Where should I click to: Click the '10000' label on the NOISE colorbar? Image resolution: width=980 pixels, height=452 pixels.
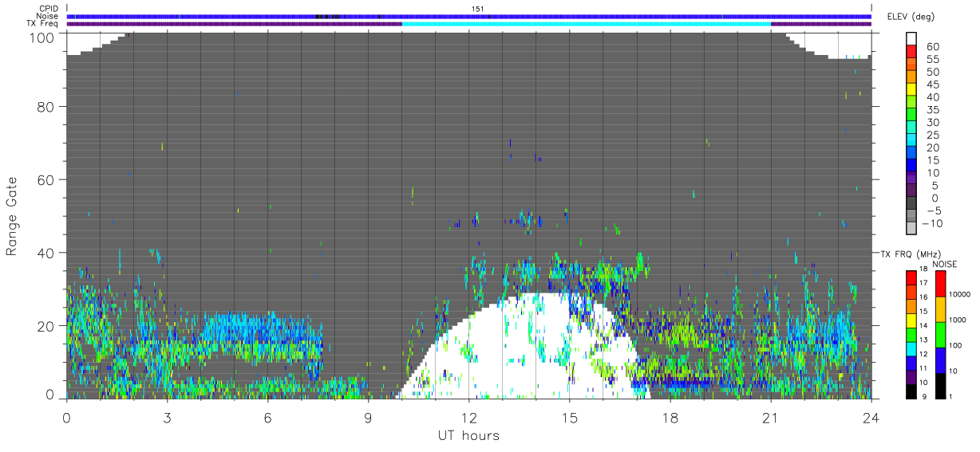click(960, 294)
